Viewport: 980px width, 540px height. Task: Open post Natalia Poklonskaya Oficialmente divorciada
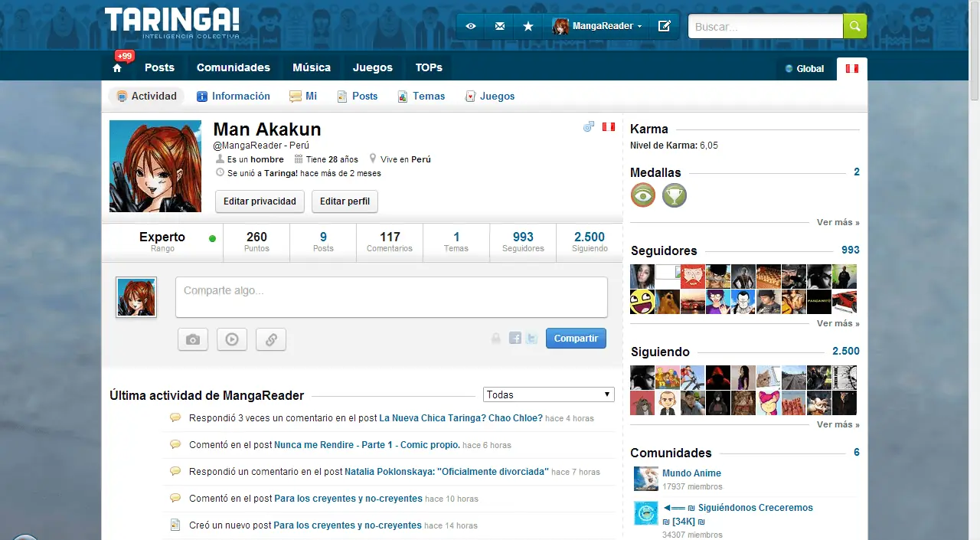tap(446, 472)
